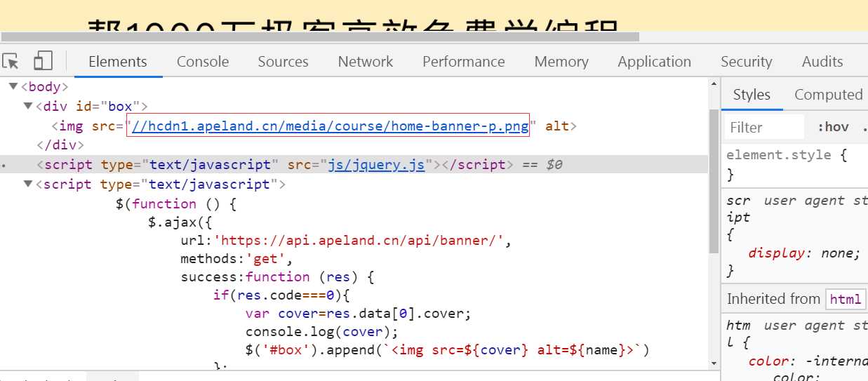The width and height of the screenshot is (868, 381).
Task: Select the Styles sidebar tab
Action: [x=752, y=95]
